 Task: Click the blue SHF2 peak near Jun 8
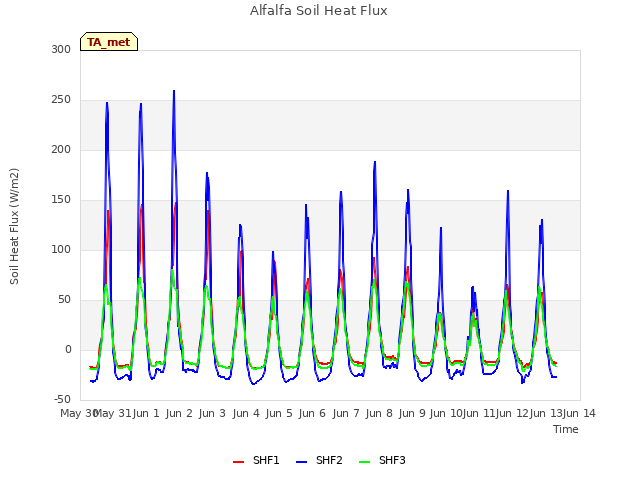point(375,162)
